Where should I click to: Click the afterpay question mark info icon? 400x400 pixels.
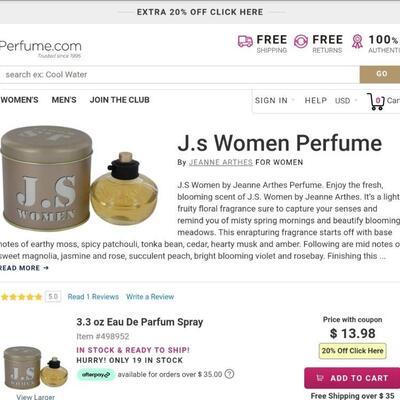click(x=229, y=374)
